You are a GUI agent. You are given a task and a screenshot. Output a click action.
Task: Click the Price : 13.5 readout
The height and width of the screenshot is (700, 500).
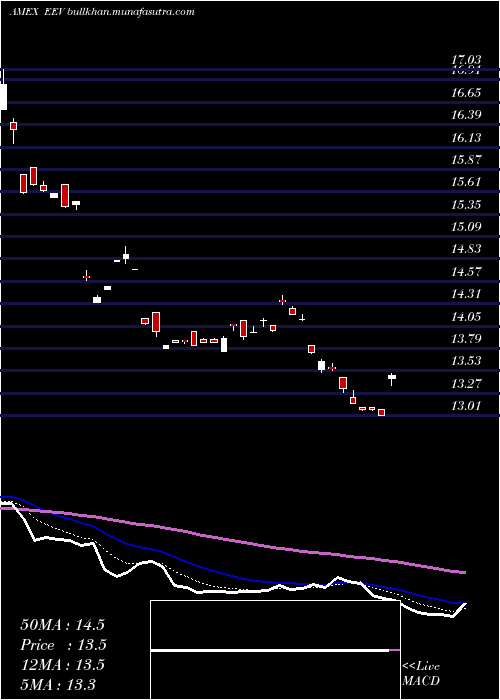point(63,645)
